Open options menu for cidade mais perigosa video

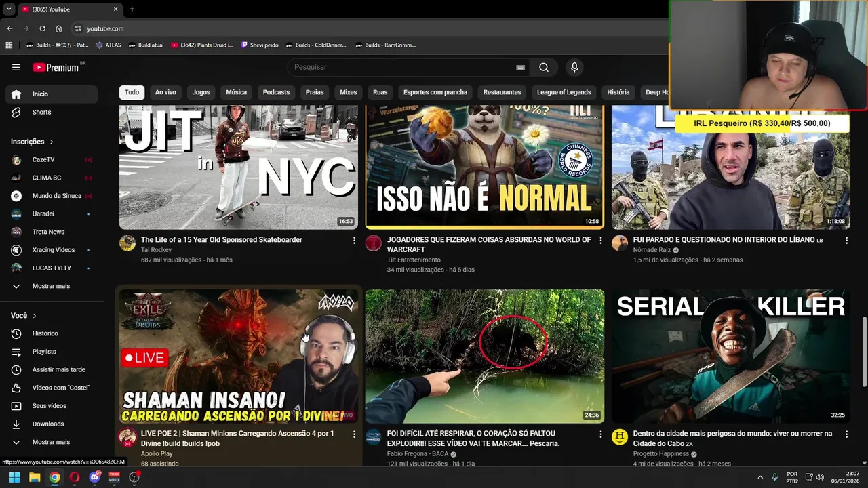tap(846, 434)
